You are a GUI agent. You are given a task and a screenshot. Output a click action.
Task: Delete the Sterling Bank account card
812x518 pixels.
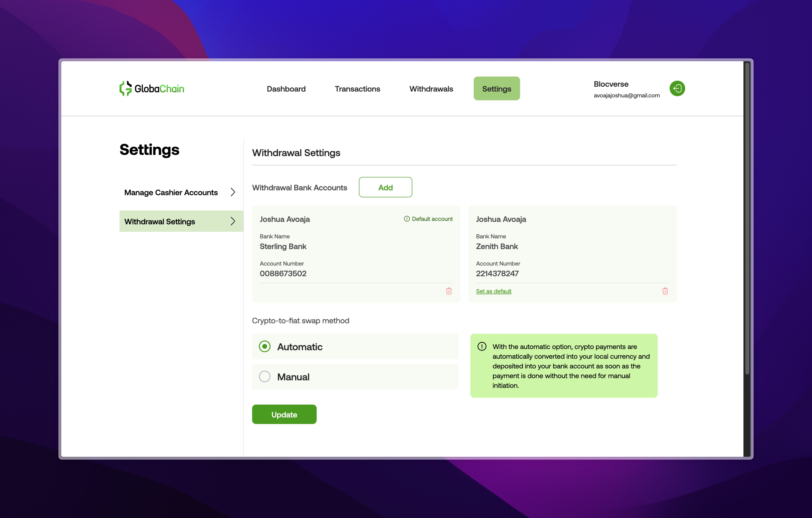(449, 291)
